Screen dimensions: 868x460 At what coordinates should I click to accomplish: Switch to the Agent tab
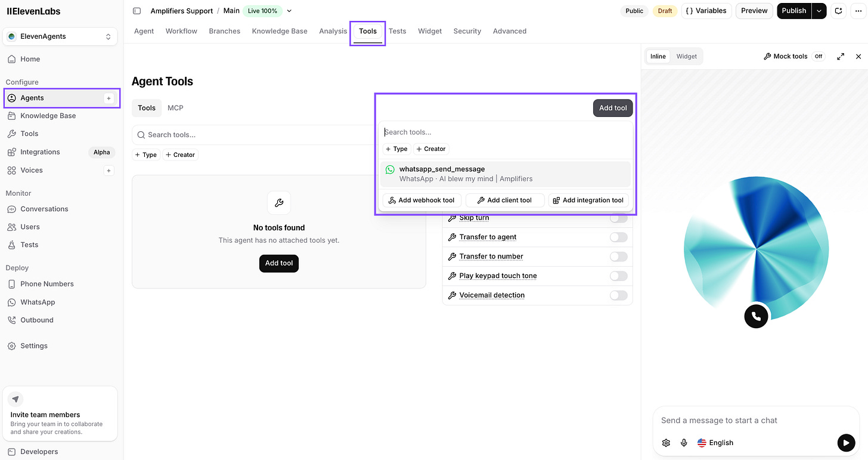point(144,31)
